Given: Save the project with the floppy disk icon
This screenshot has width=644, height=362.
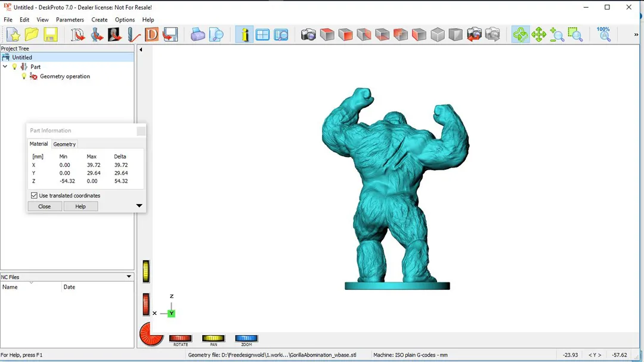Looking at the screenshot, I should click(51, 35).
